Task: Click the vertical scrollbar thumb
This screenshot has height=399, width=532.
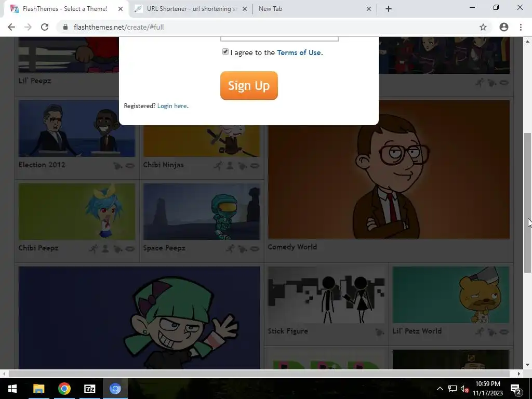Action: pos(528,203)
